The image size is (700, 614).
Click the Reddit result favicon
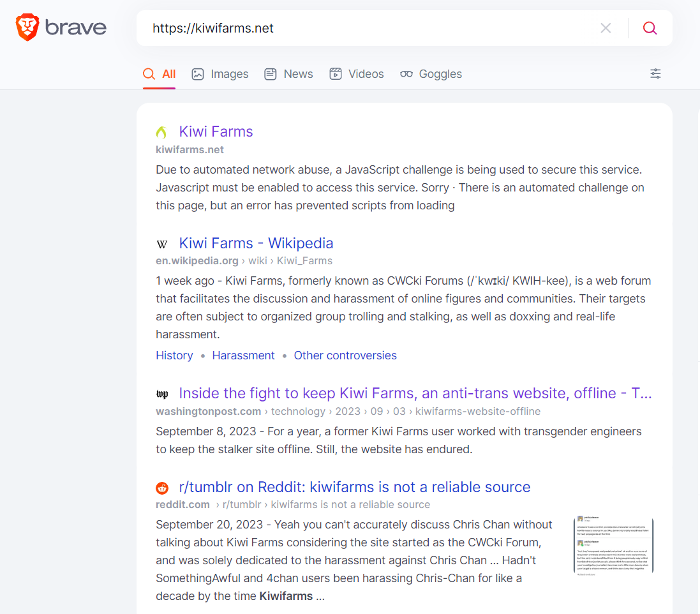[161, 488]
